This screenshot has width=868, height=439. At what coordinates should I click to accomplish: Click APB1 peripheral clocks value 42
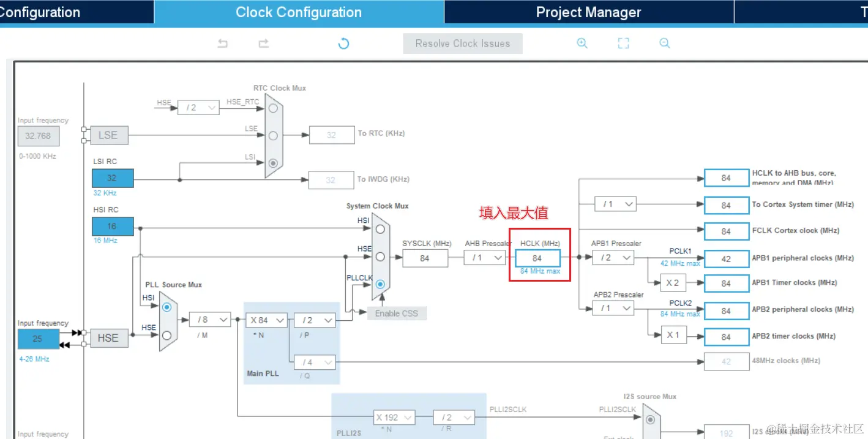coord(726,258)
